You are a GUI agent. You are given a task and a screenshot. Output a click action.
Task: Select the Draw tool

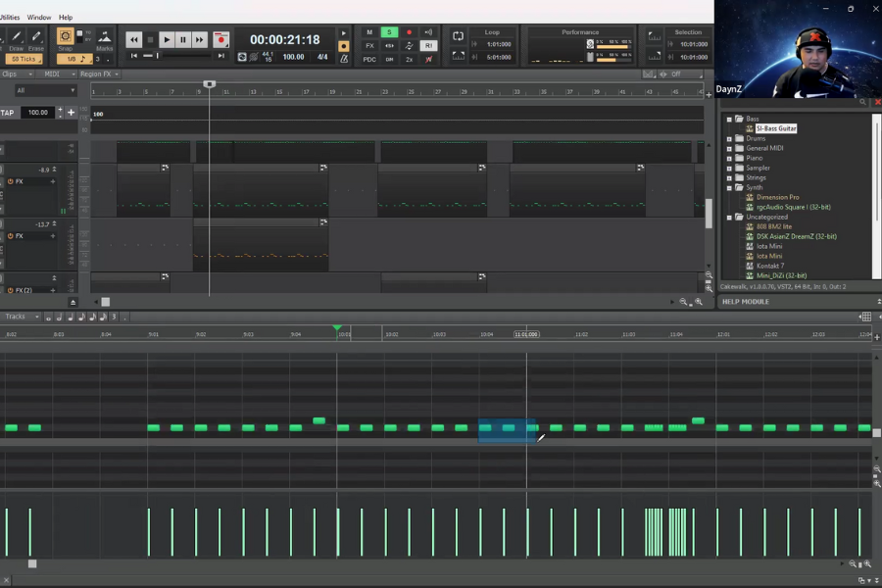click(x=16, y=39)
